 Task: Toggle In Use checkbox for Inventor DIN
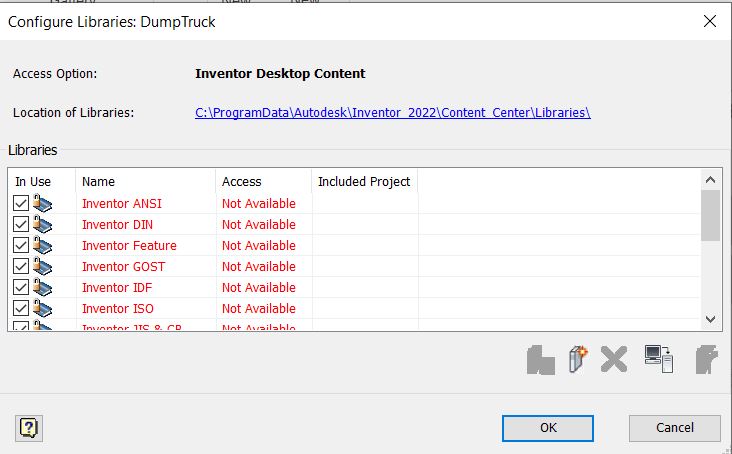tap(21, 224)
